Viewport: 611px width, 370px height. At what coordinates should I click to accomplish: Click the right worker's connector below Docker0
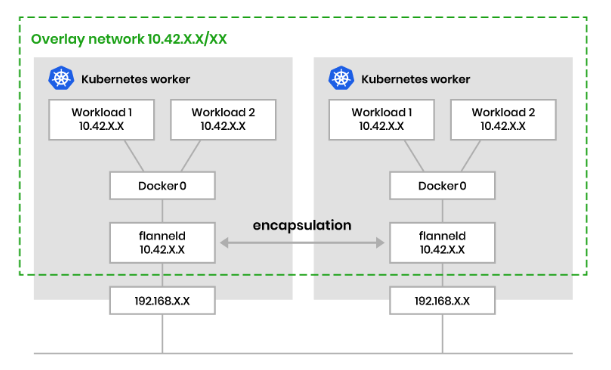pyautogui.click(x=442, y=211)
